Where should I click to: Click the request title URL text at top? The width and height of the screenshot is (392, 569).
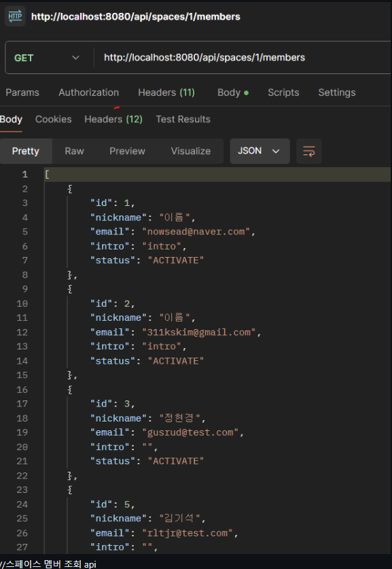pos(136,17)
